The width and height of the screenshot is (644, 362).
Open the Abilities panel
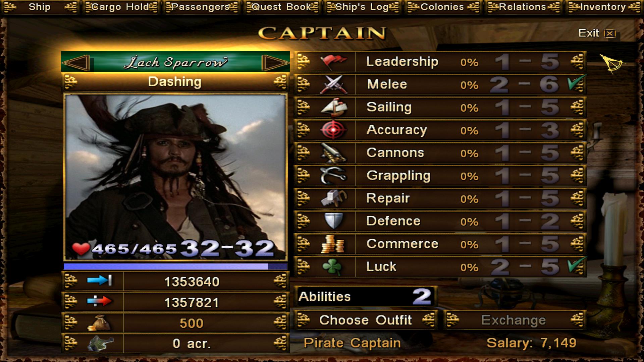coord(366,297)
